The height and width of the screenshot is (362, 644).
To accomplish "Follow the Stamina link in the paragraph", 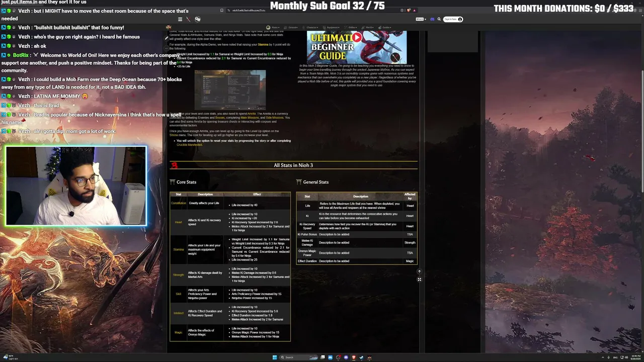I will (263, 45).
